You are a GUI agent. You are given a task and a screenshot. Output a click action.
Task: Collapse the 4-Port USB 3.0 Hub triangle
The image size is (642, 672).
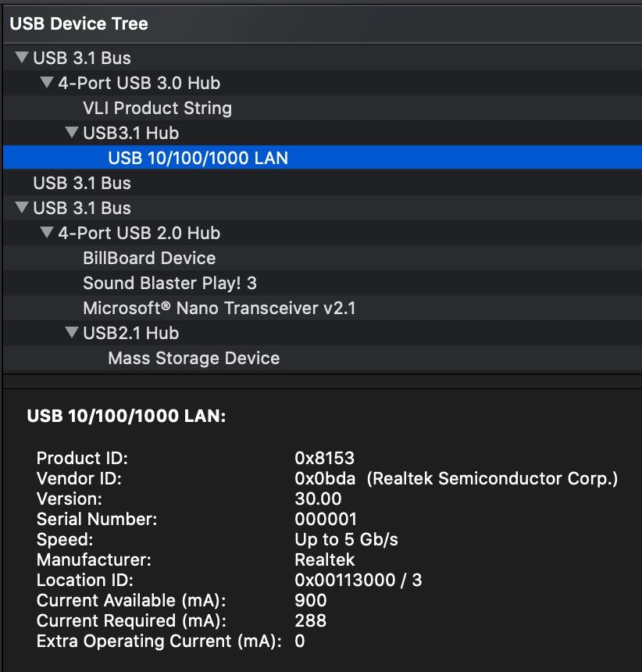click(47, 83)
